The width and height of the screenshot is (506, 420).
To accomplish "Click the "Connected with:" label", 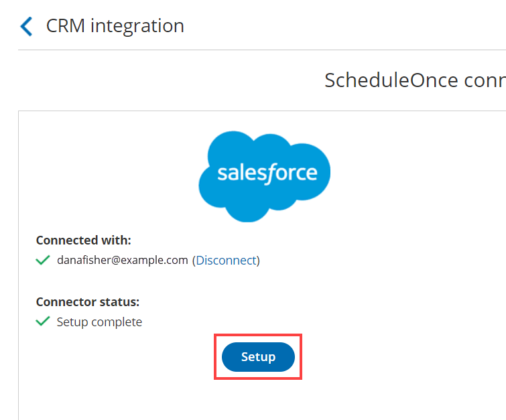I will point(84,240).
